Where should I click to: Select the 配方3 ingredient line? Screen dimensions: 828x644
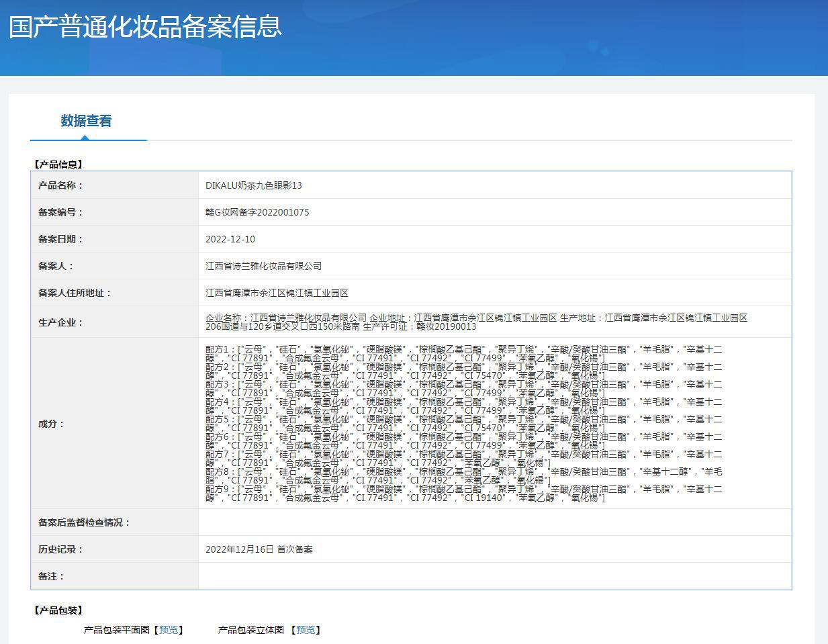click(x=464, y=389)
